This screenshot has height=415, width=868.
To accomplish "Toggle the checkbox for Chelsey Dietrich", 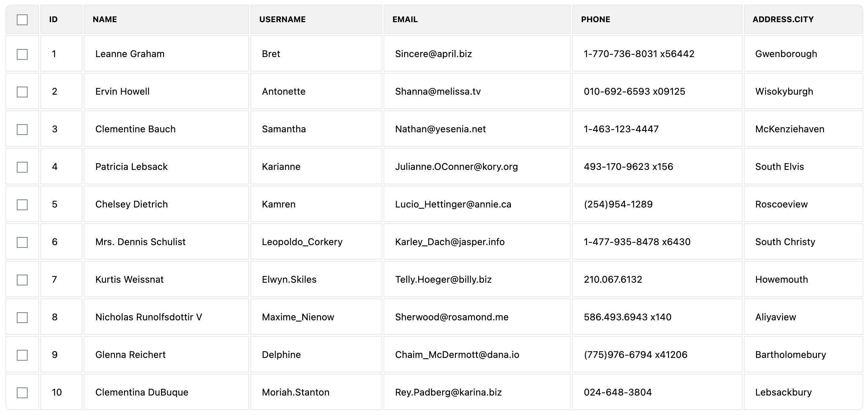I will (22, 204).
